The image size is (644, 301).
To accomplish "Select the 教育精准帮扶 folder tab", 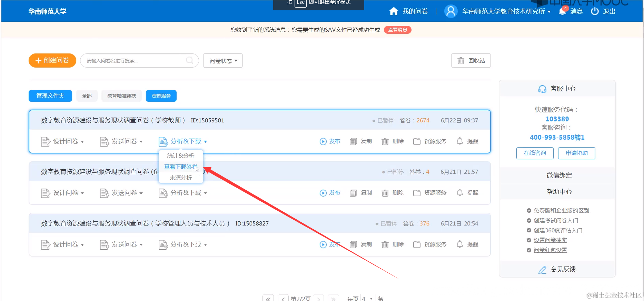I will tap(122, 96).
